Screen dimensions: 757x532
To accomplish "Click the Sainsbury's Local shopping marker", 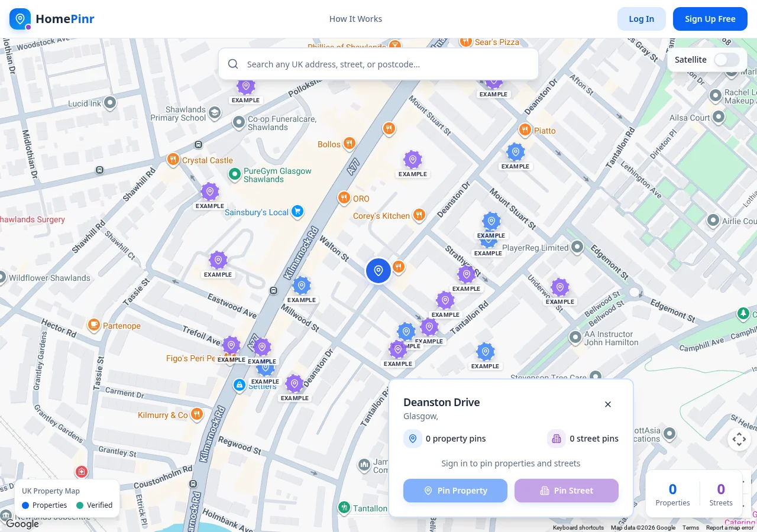I will pos(297,211).
